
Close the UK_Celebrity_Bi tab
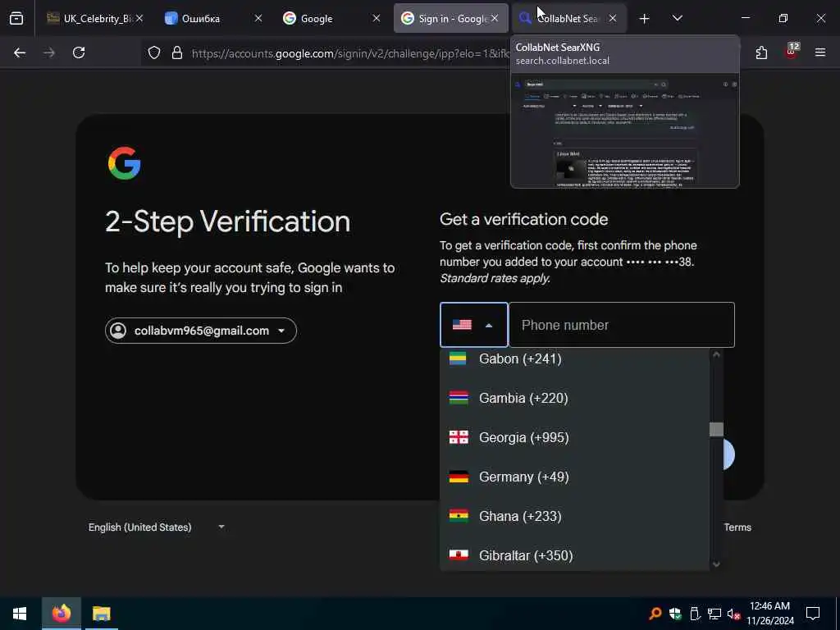pyautogui.click(x=139, y=18)
